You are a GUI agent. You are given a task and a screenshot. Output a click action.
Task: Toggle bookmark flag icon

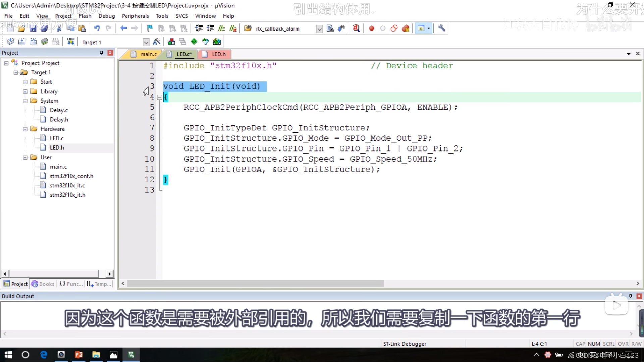point(150,28)
